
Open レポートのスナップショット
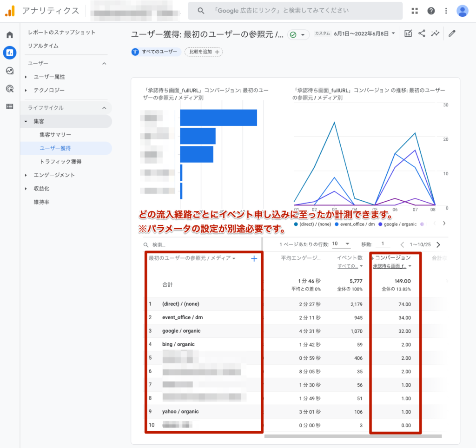62,33
